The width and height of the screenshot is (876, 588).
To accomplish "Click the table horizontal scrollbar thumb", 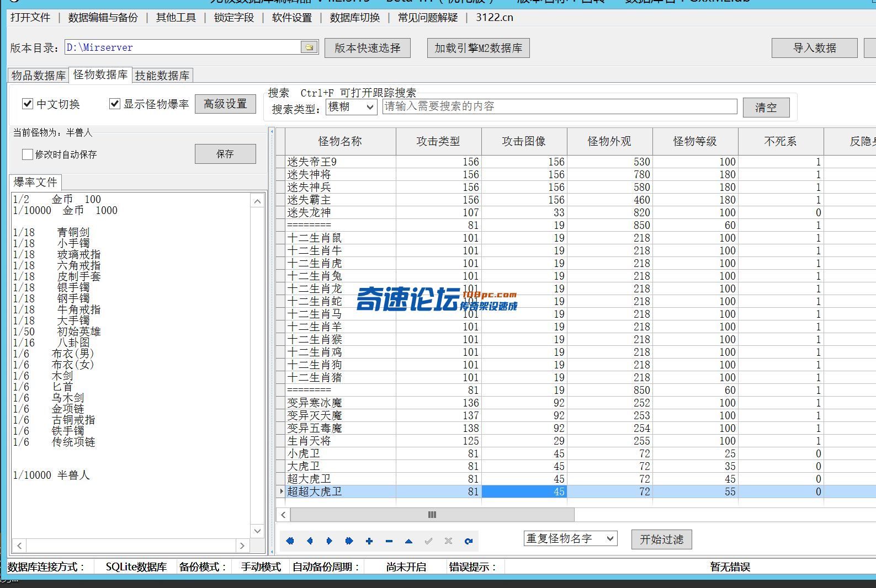I will pyautogui.click(x=432, y=515).
